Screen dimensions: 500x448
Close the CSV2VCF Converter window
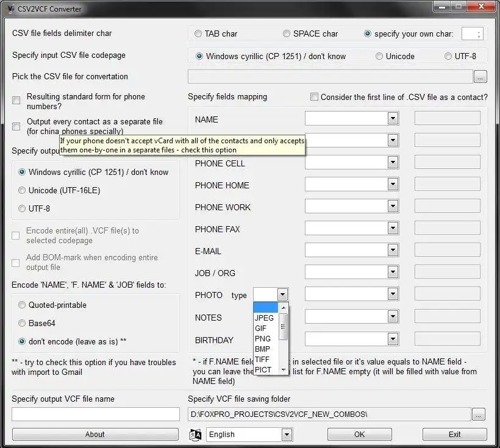click(482, 6)
